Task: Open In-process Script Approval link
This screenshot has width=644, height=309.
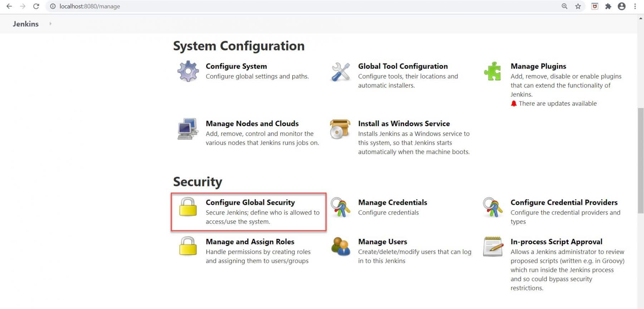Action: pos(556,242)
